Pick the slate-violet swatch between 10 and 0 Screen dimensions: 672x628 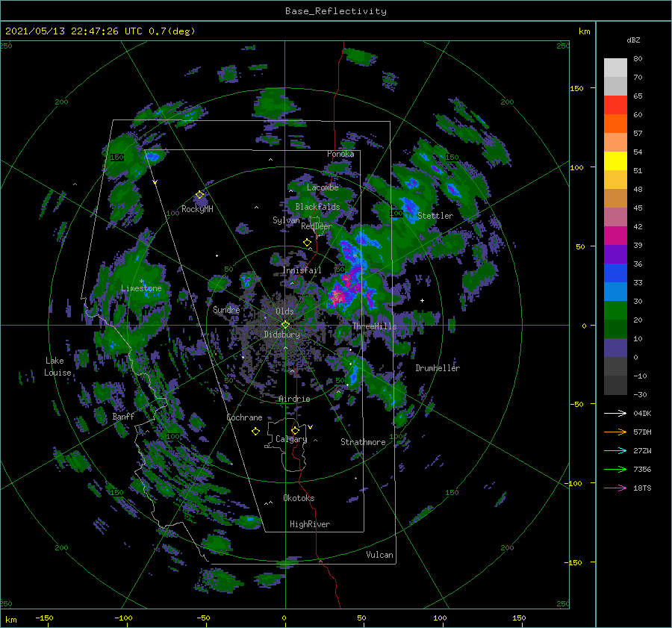(x=615, y=348)
